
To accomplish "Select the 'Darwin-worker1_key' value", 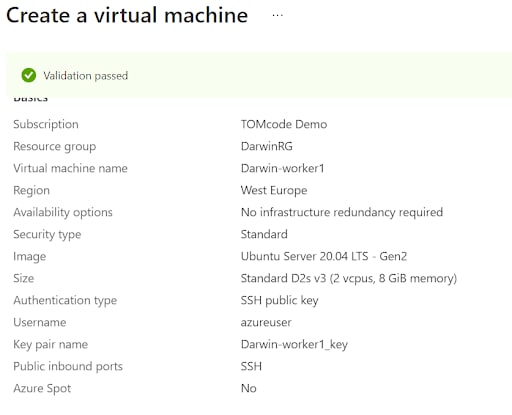I will (x=294, y=344).
